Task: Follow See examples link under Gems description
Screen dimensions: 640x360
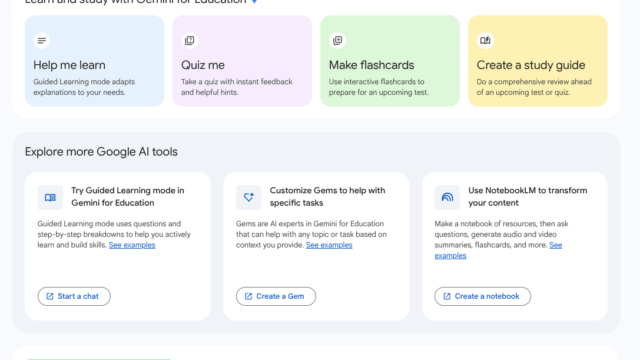Action: (329, 245)
